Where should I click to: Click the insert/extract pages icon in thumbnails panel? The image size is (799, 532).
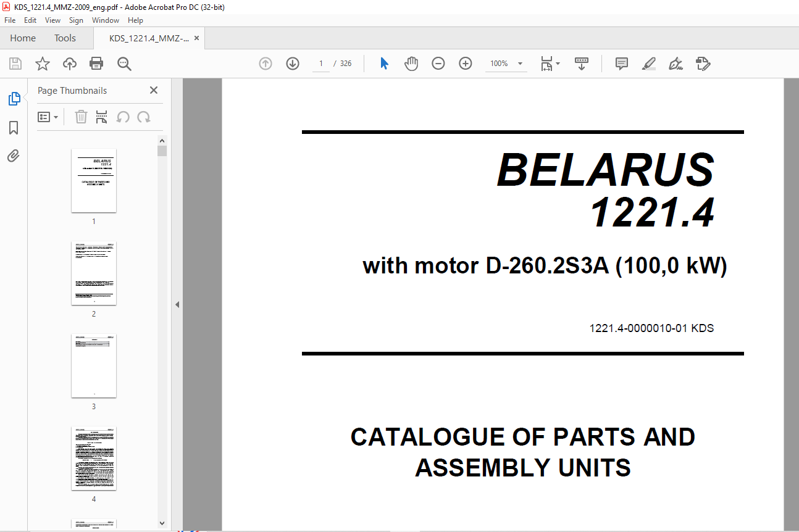click(x=102, y=117)
